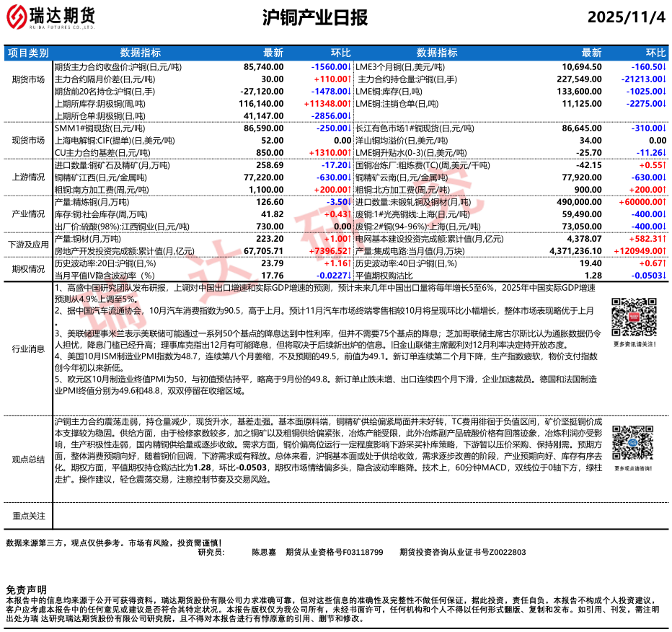This screenshot has width=672, height=632.
Task: Select the 下游及应用 category cell
Action: (x=28, y=245)
